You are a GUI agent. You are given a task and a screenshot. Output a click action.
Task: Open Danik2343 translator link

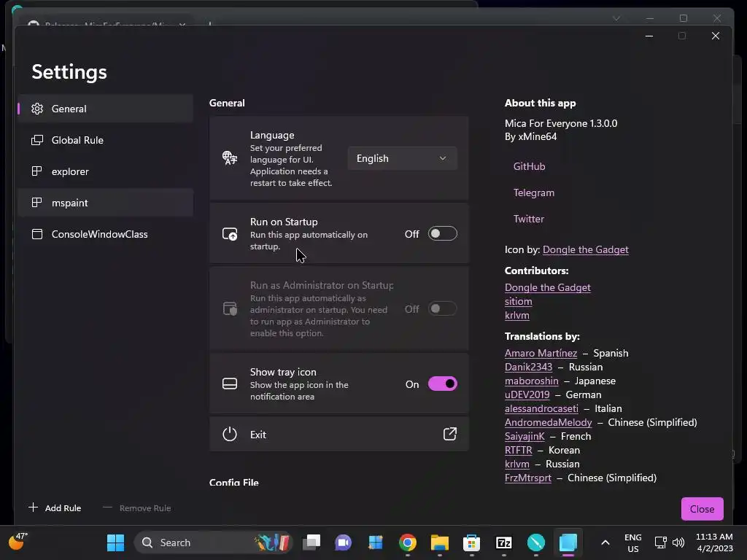(x=528, y=367)
